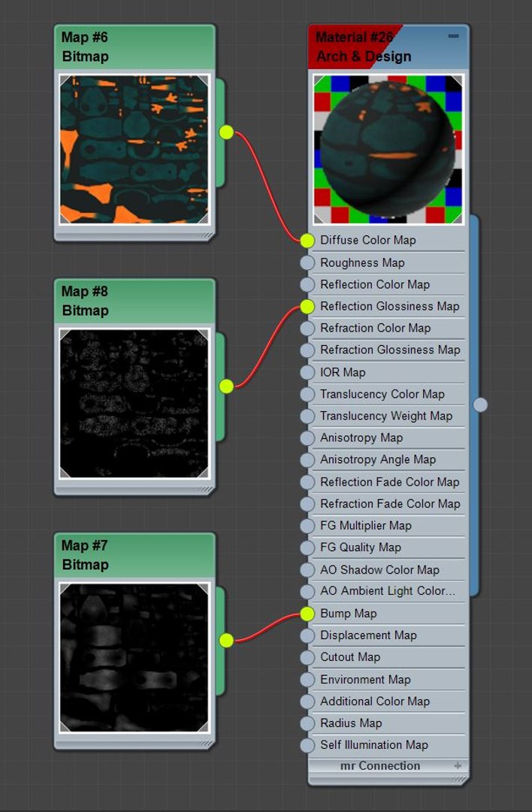Click the Reflection Fade Color Map socket
Image resolution: width=532 pixels, height=812 pixels.
click(x=307, y=482)
